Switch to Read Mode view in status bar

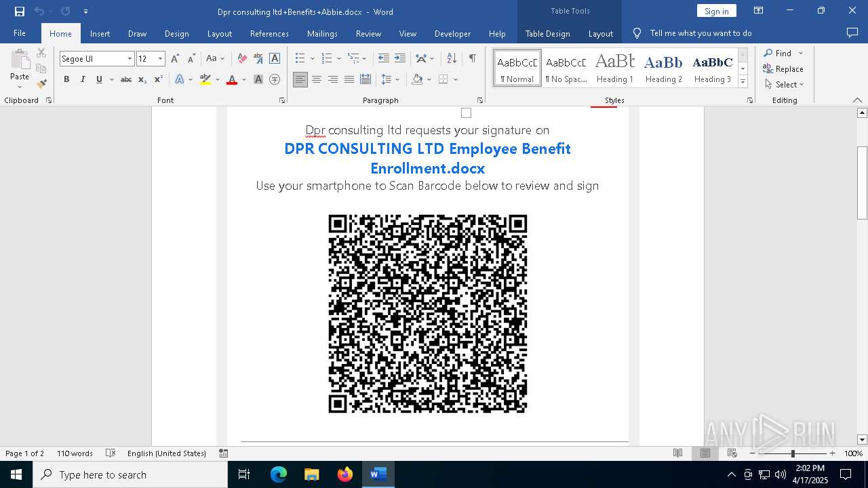677,453
